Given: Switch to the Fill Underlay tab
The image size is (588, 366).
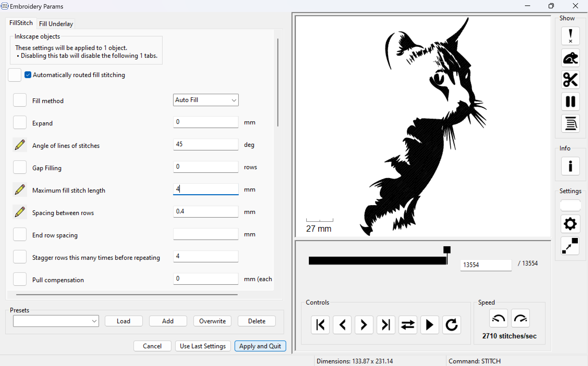Looking at the screenshot, I should (56, 24).
